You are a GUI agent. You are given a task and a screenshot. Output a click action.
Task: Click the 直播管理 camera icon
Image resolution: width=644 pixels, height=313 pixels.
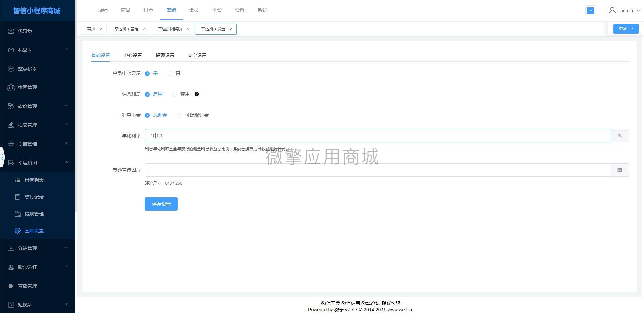pos(11,286)
